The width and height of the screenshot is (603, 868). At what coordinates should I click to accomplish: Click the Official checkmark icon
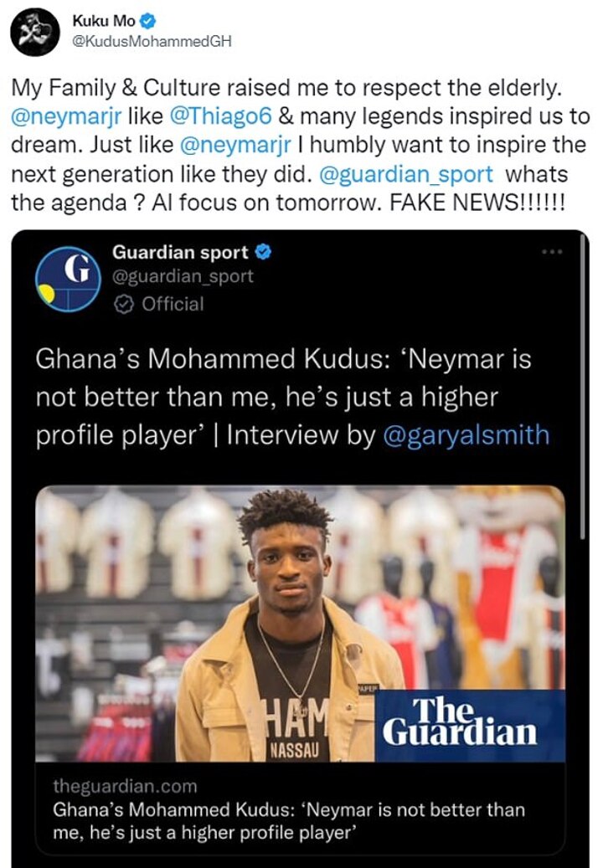coord(123,305)
